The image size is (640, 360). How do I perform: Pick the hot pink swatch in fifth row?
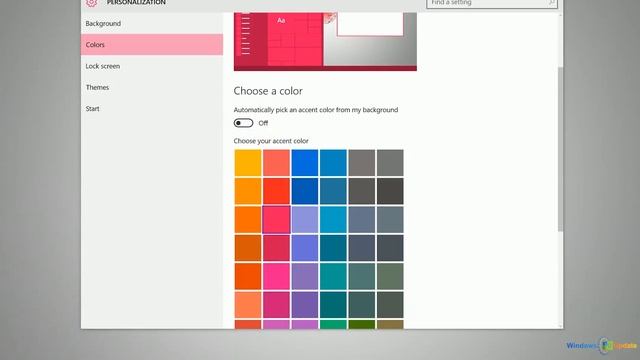[276, 276]
